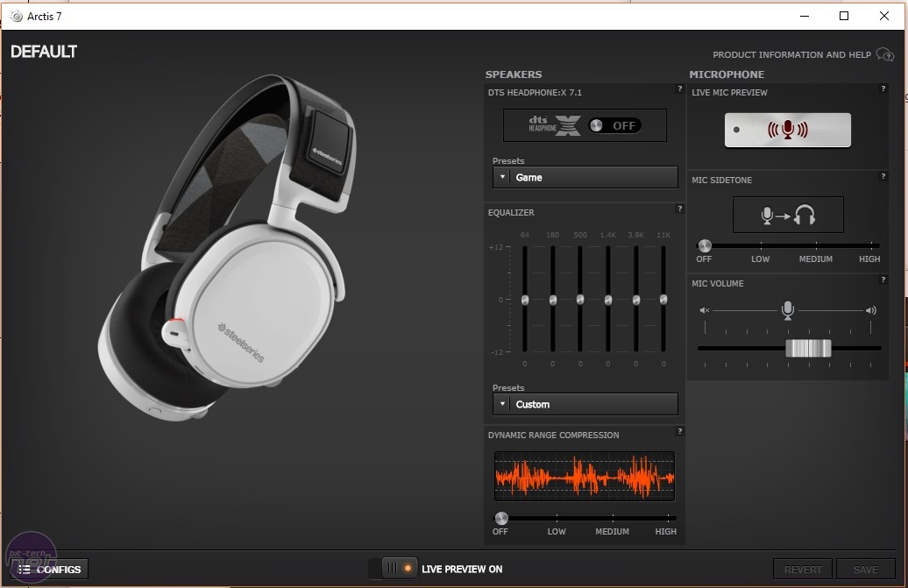This screenshot has width=908, height=588.
Task: Toggle the DTS Headphone:X OFF switch
Action: tap(614, 125)
